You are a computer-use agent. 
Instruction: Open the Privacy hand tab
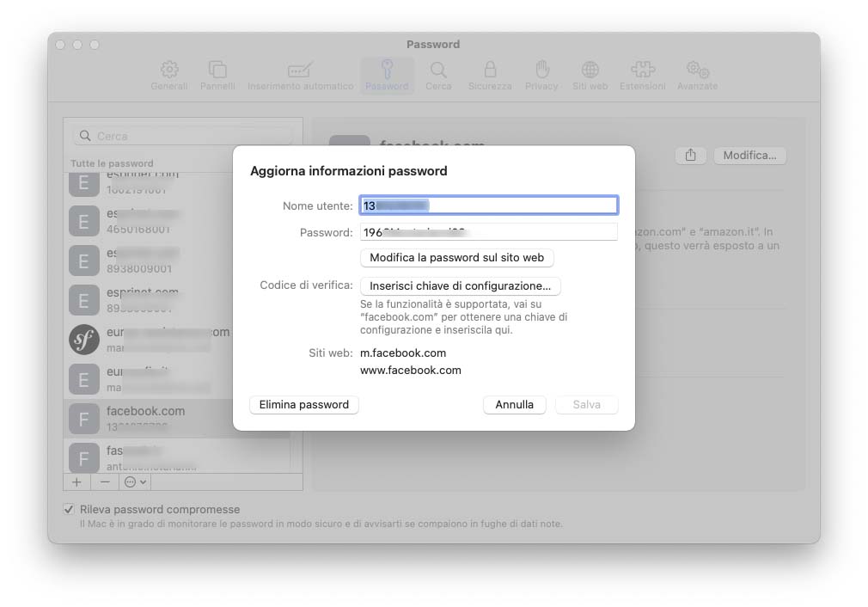coord(541,76)
